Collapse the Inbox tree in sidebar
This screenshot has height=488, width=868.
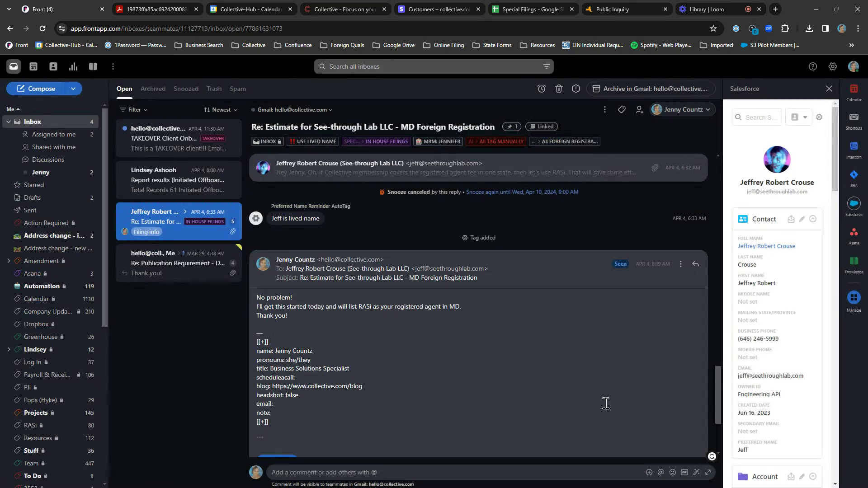point(8,122)
